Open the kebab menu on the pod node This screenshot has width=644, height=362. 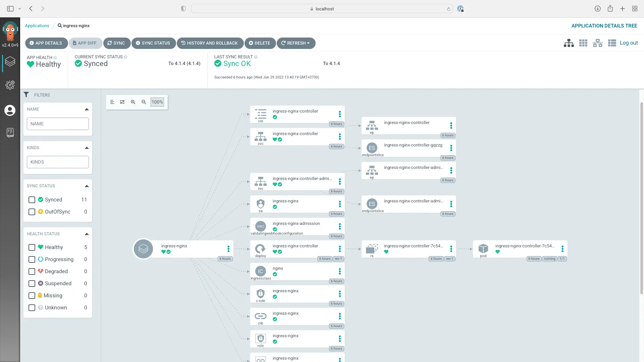562,249
